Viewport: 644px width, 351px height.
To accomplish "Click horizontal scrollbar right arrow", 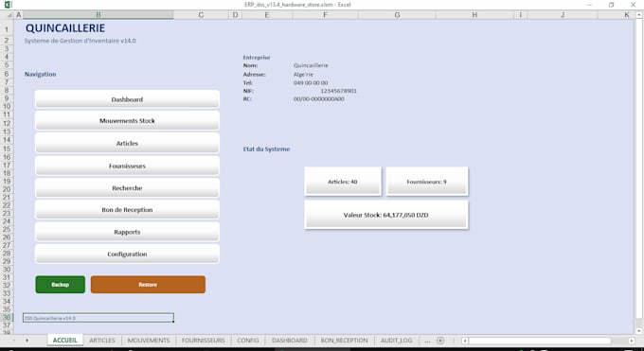I will [x=632, y=341].
